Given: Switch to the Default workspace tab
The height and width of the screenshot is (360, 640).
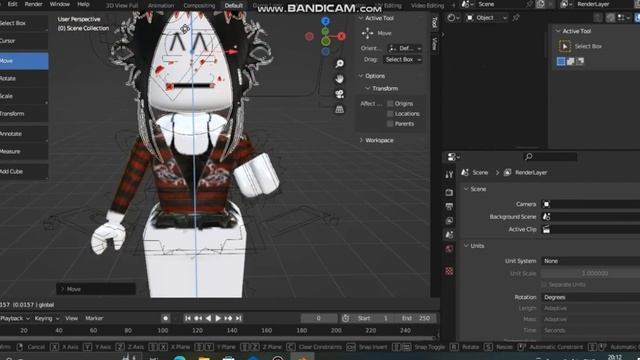Looking at the screenshot, I should (x=234, y=5).
